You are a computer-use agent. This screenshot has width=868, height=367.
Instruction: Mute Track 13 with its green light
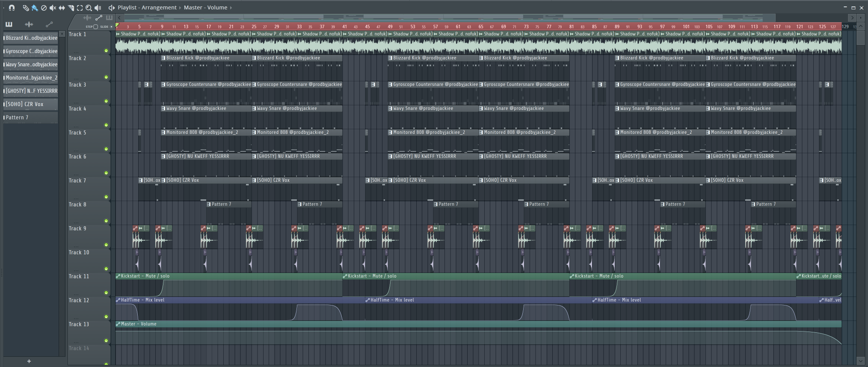(106, 341)
